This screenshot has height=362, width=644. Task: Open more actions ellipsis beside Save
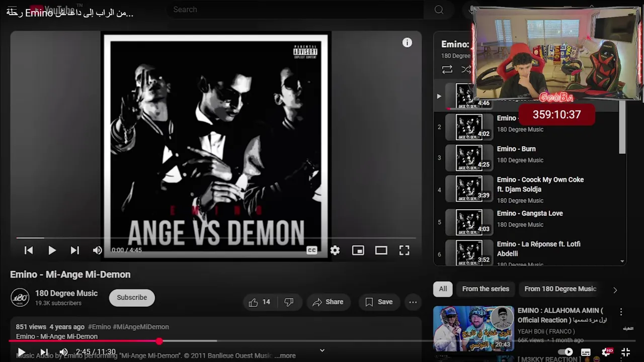(x=413, y=302)
